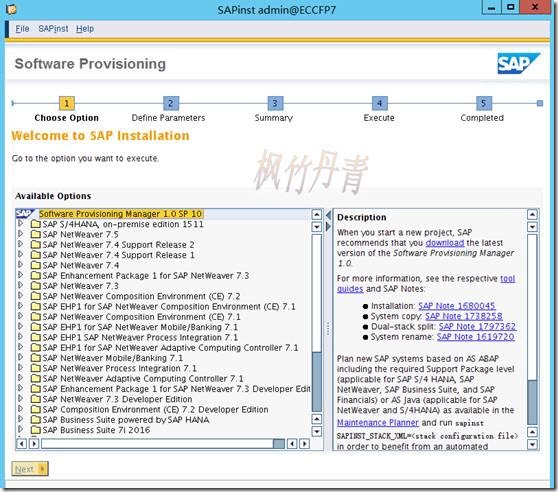Click options list horizontal scroll left arrow
Screen dimensions: 558x492
pos(22,444)
